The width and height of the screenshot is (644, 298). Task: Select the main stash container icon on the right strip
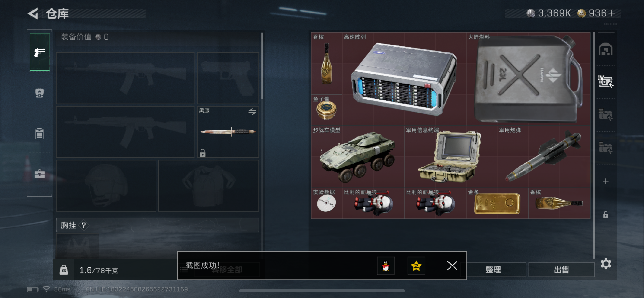click(606, 49)
